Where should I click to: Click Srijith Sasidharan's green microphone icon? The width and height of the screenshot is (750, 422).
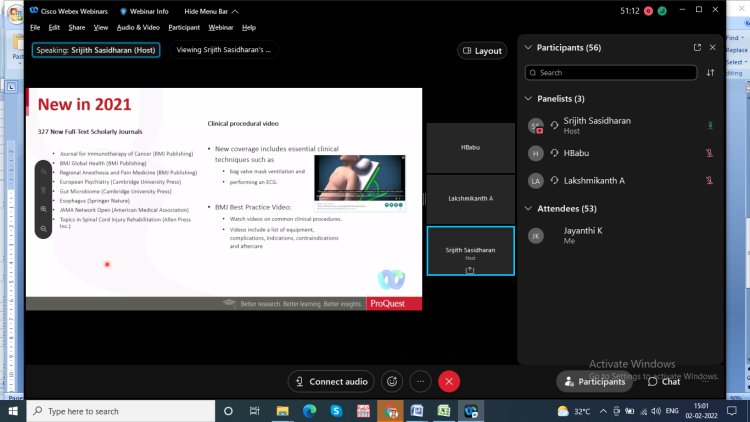tap(710, 125)
